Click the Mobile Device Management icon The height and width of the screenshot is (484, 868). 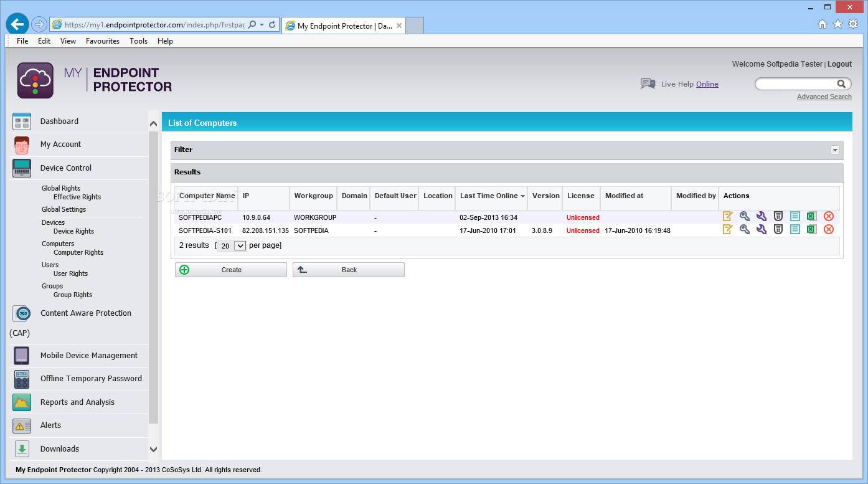(x=22, y=356)
